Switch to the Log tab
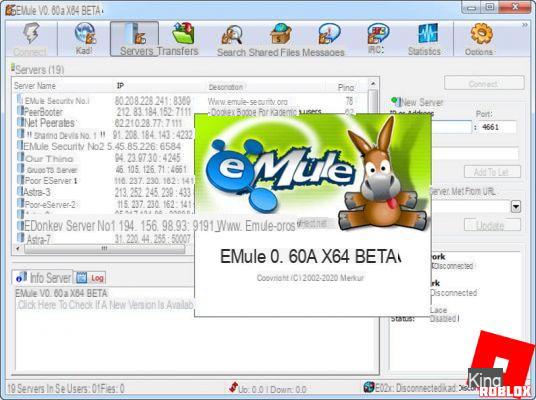This screenshot has width=536, height=400. click(x=91, y=278)
